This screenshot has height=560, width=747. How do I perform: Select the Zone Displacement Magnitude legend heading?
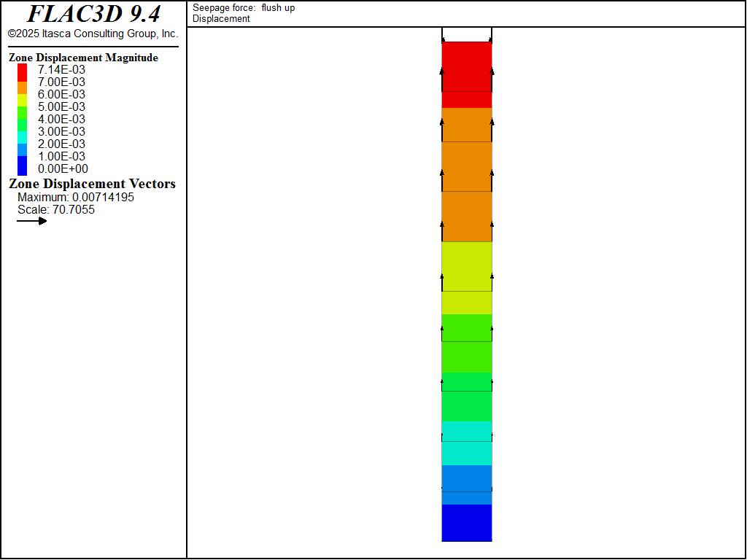(x=83, y=58)
